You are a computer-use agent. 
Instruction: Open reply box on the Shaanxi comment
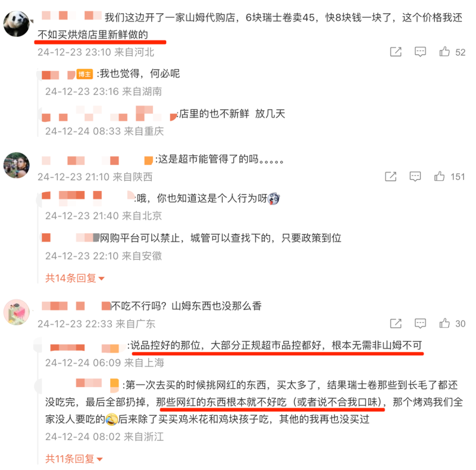click(x=415, y=177)
